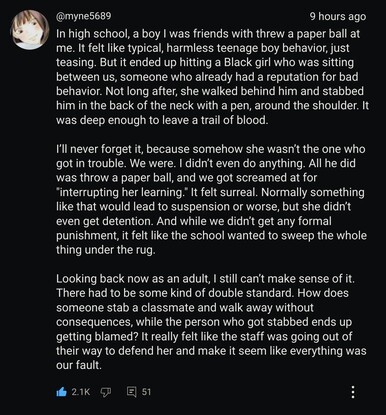
Task: Open replies via the comment bubble icon
Action: click(132, 392)
